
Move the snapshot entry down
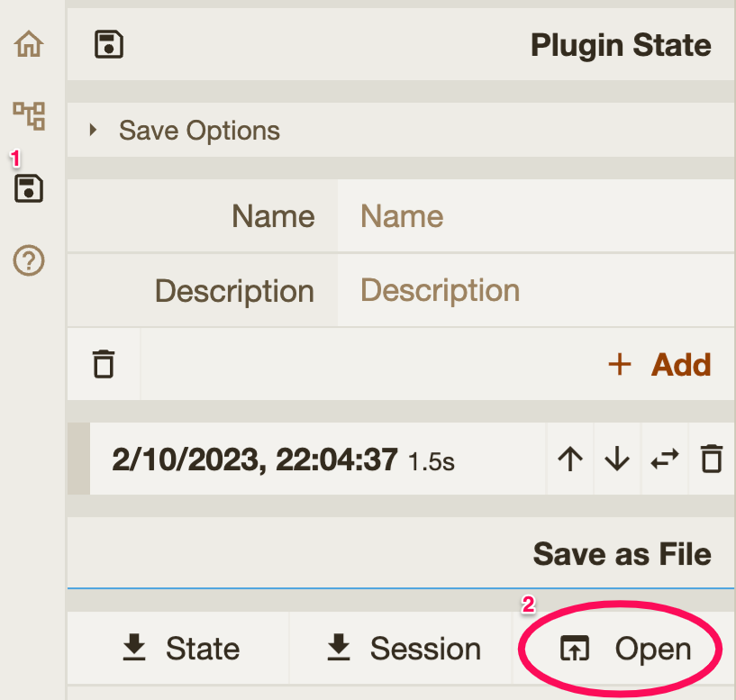pyautogui.click(x=617, y=459)
